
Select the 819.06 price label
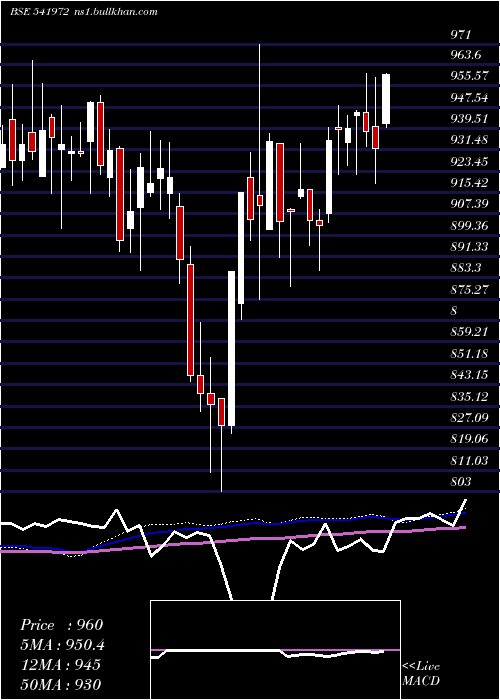coord(469,439)
